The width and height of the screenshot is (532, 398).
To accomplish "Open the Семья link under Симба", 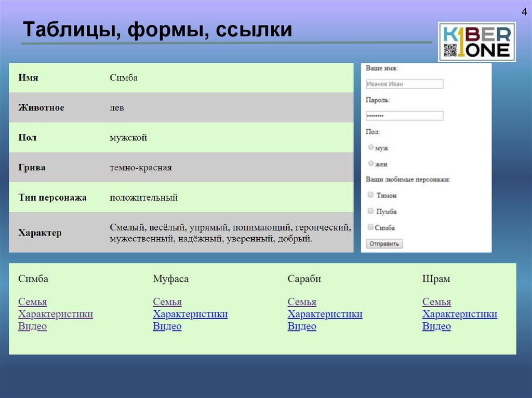I will [x=32, y=301].
